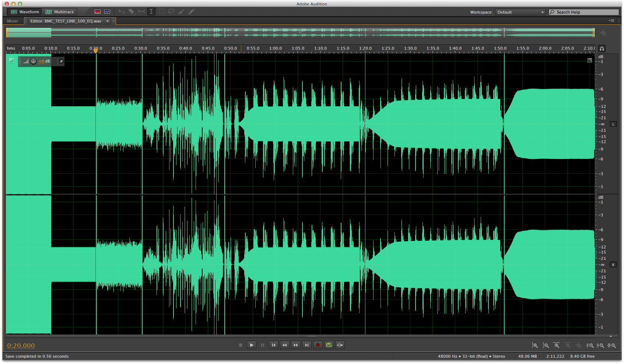624x364 pixels.
Task: Click the greyed zoom-out-full navigator icon
Action: click(603, 33)
